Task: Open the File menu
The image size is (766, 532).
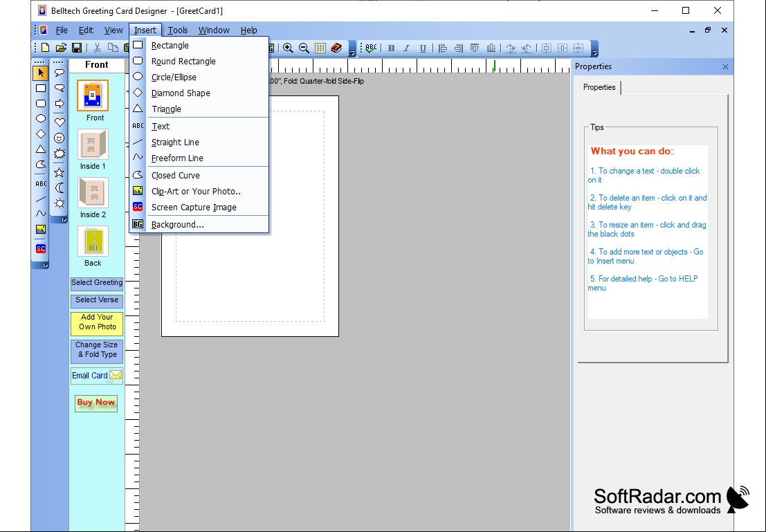Action: 62,30
